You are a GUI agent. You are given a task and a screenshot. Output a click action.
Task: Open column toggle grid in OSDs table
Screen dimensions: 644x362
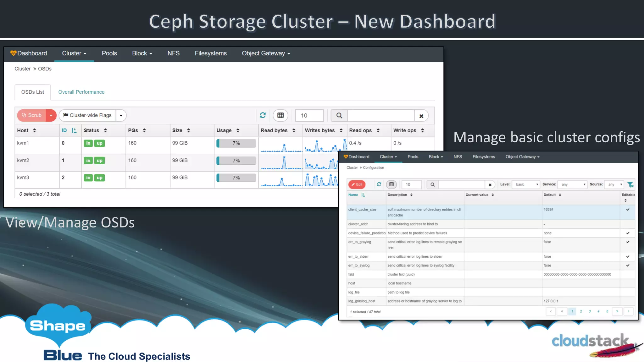[280, 115]
